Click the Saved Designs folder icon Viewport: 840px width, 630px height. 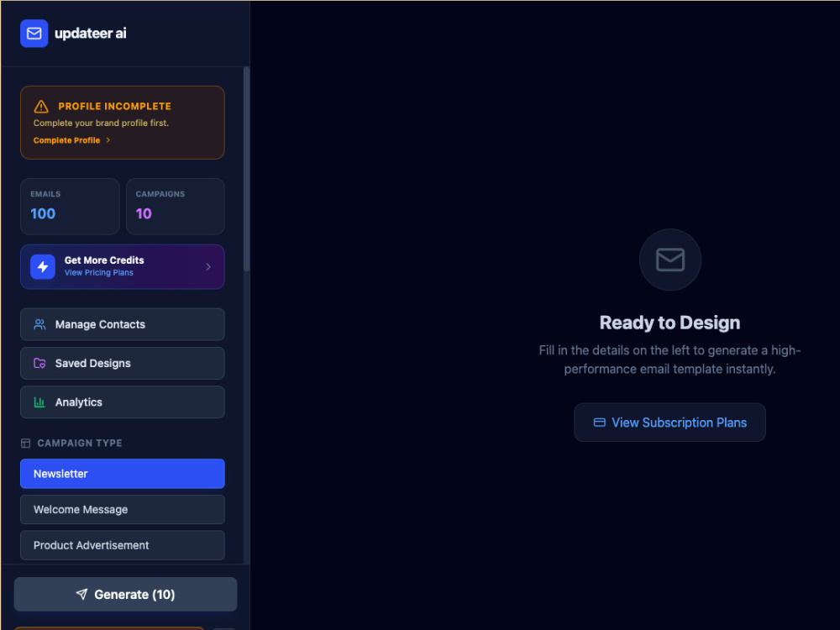coord(39,363)
